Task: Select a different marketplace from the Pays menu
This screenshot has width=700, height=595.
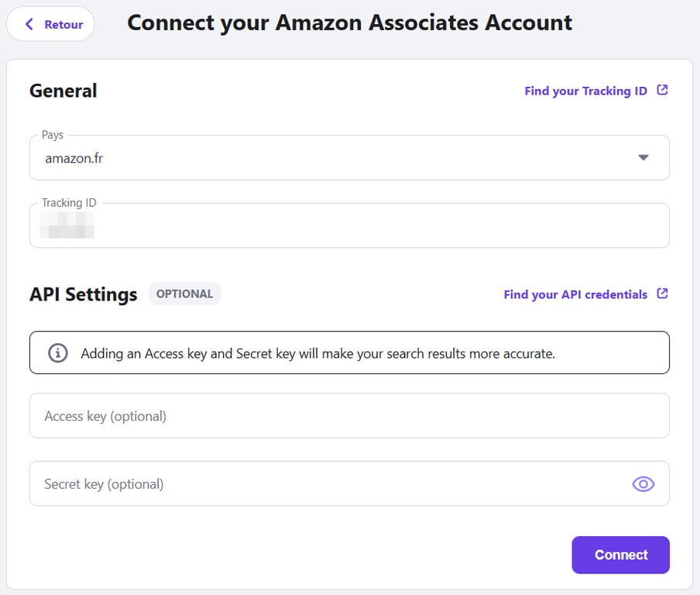Action: (643, 156)
